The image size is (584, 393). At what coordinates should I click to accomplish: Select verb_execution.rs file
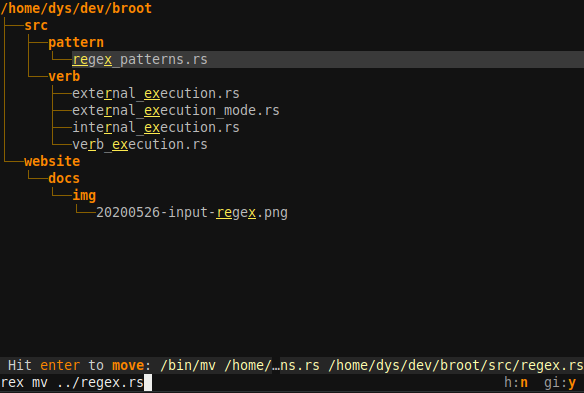point(140,145)
